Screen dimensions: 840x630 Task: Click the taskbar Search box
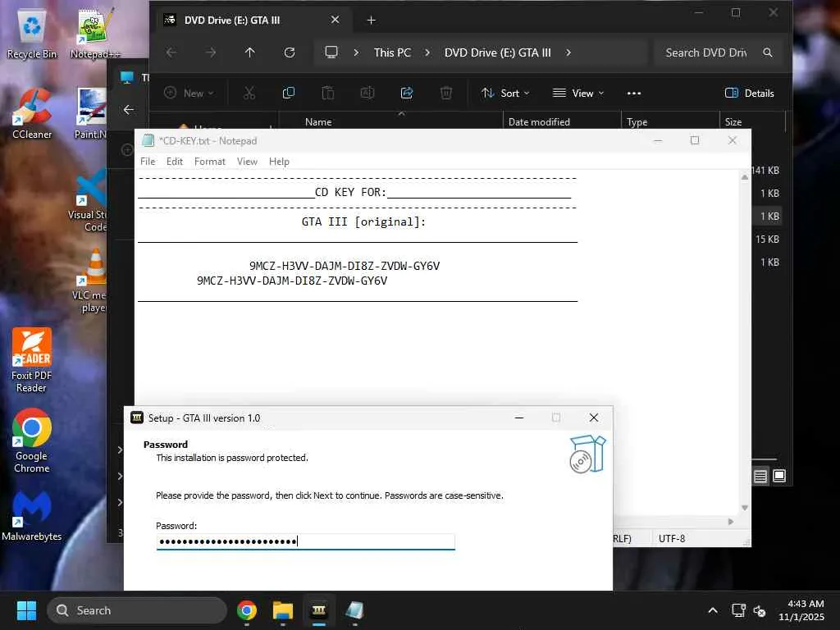pos(137,610)
